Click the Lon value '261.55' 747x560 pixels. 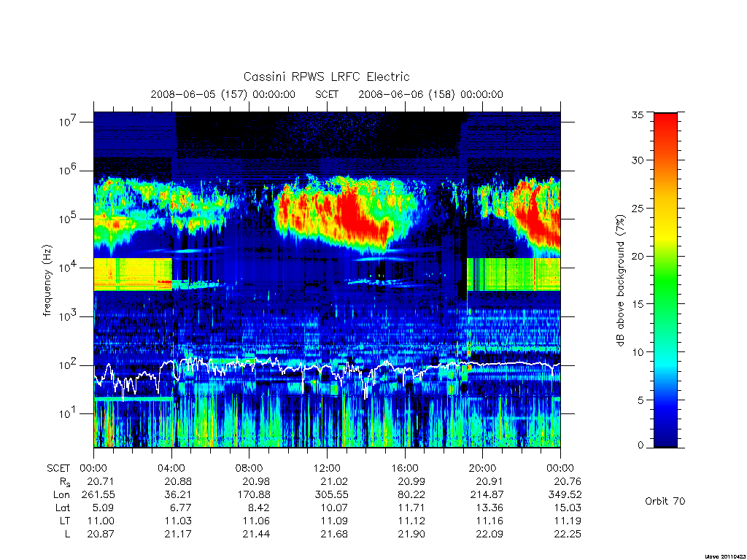[x=98, y=495]
